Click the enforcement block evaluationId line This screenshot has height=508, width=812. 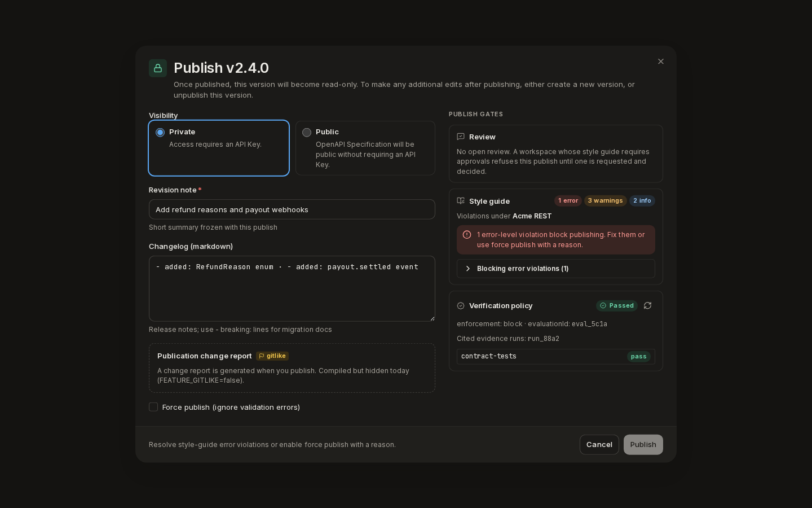click(532, 324)
